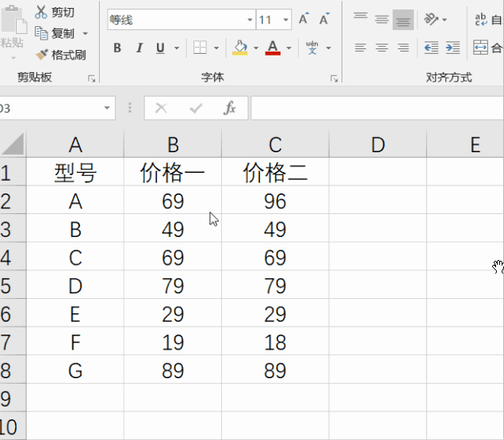This screenshot has height=440, width=504.
Task: Click the increase indent icon
Action: 452,48
